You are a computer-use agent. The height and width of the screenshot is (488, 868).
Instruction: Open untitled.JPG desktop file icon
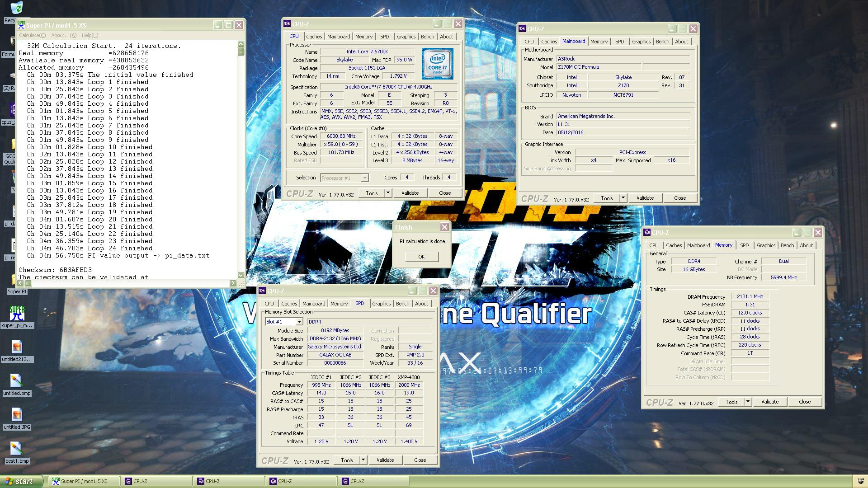click(x=17, y=418)
